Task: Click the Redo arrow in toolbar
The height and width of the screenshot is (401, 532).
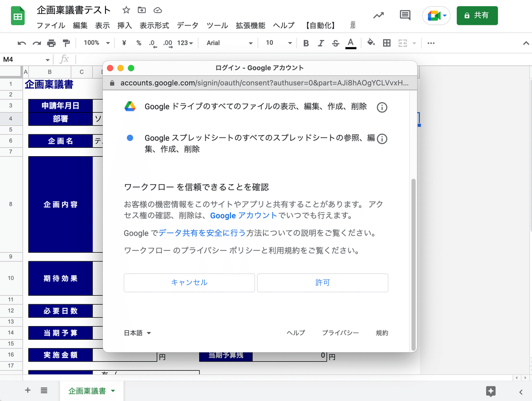Action: tap(37, 43)
